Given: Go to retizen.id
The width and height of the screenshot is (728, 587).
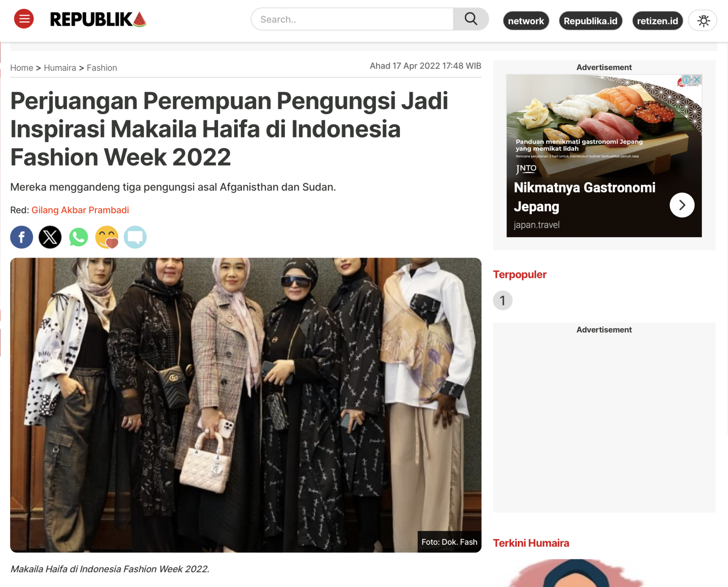Looking at the screenshot, I should pyautogui.click(x=657, y=21).
